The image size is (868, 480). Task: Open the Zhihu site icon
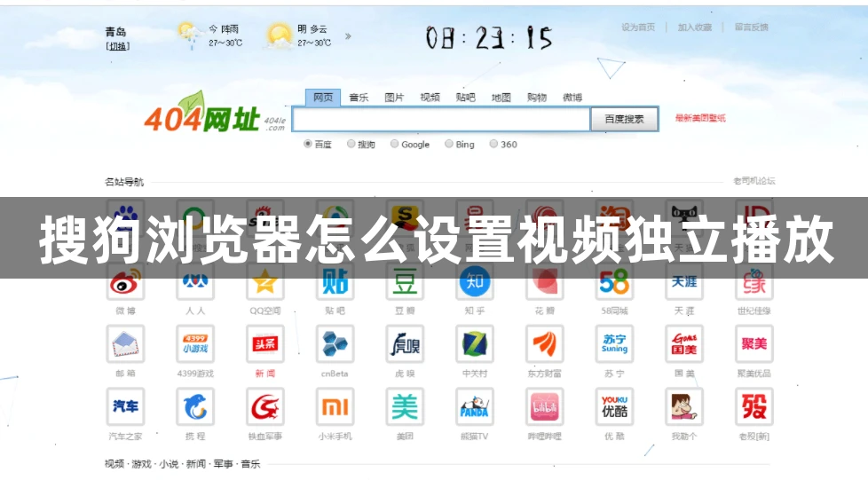475,283
